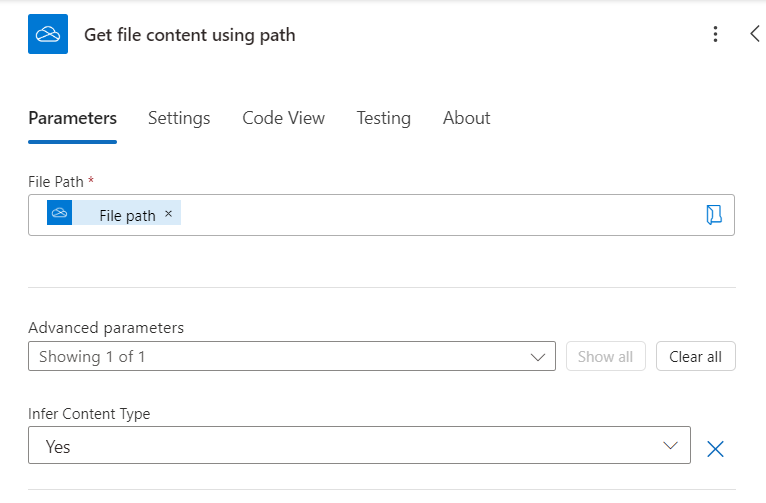This screenshot has width=766, height=503.
Task: Remove the Infer Content Type parameter
Action: 715,448
